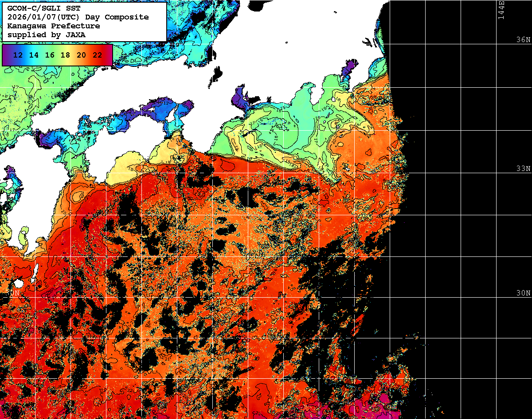Click the 2026/01/07(UTC) date text
This screenshot has width=532, height=419.
pyautogui.click(x=44, y=17)
